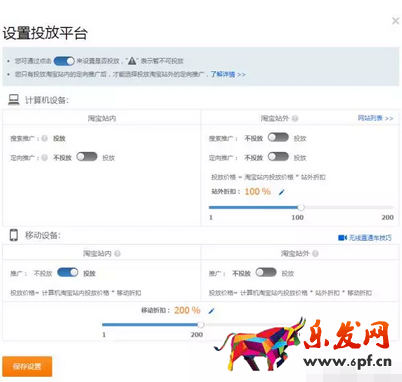
Task: Click 200 label under the 站外折扣 slider
Action: (x=387, y=217)
